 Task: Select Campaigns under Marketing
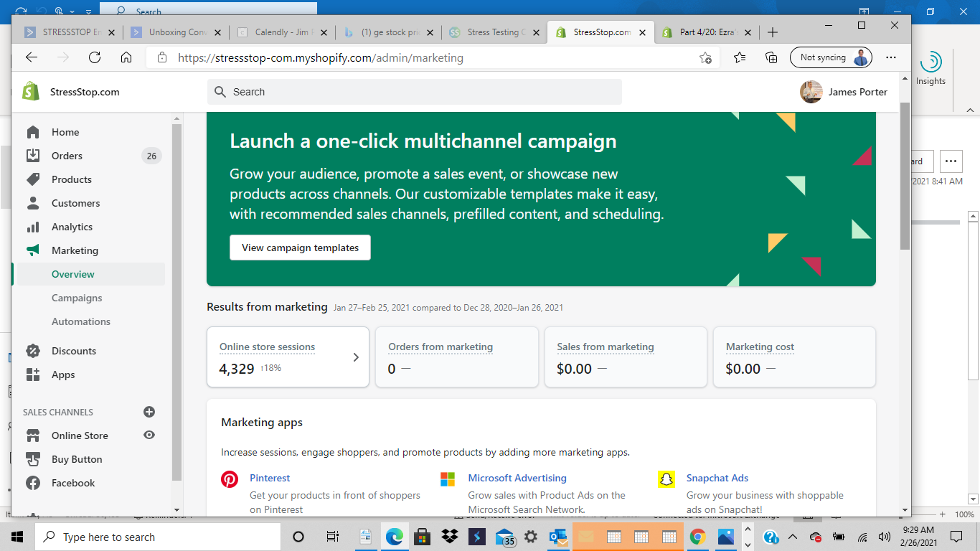77,298
